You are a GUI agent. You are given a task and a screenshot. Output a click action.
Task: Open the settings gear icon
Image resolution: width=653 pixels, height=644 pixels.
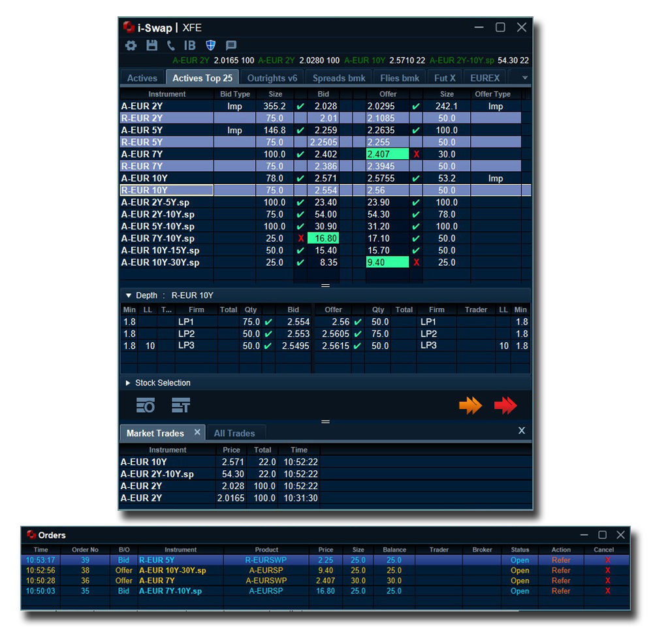click(x=131, y=46)
